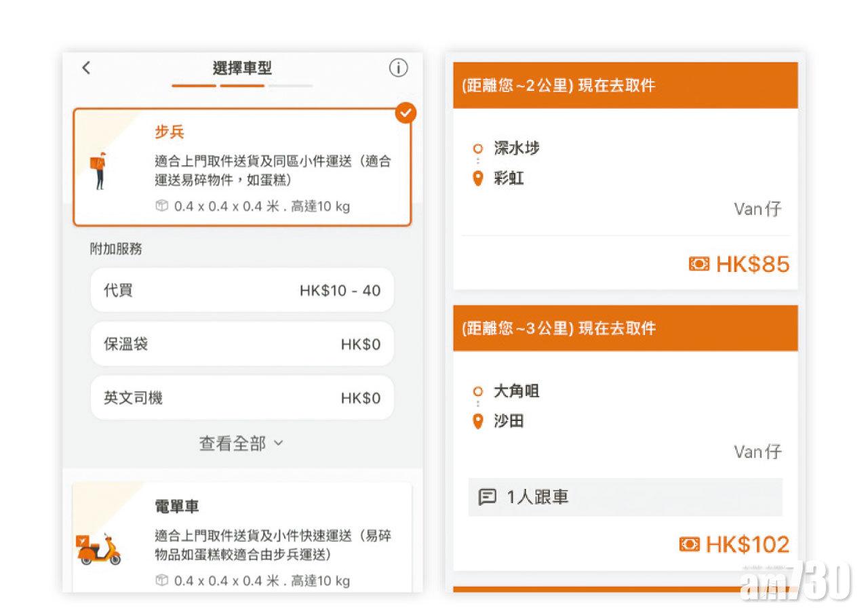Click the step progress bar under 選擇車型
This screenshot has width=868, height=615.
click(x=242, y=86)
